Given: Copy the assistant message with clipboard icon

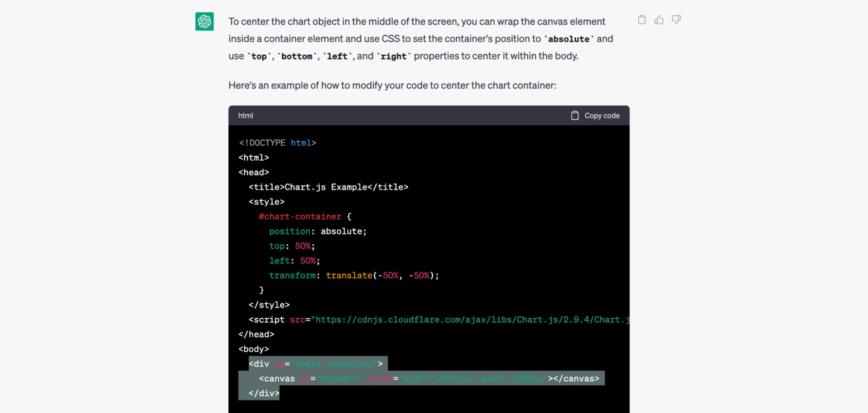Looking at the screenshot, I should [642, 20].
